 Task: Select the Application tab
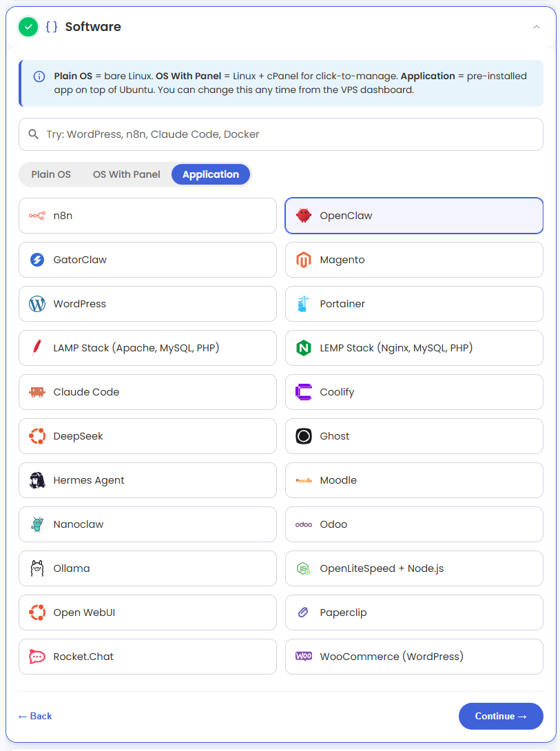(x=211, y=174)
